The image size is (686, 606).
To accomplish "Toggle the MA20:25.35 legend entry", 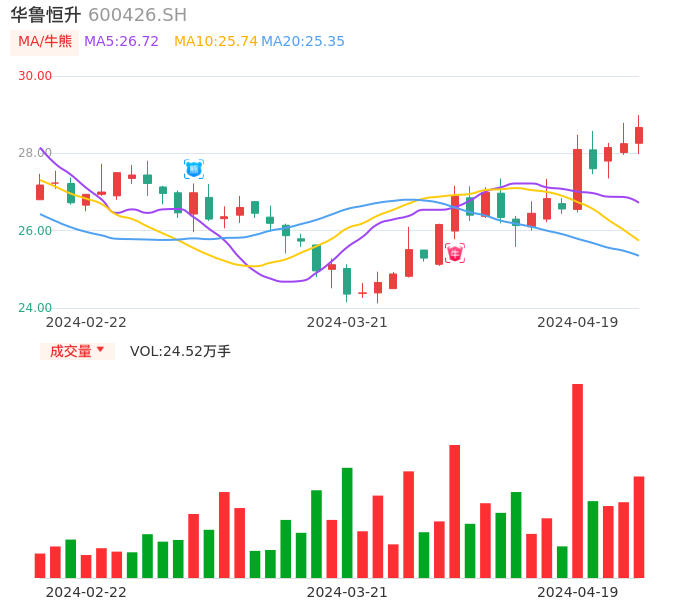I will (303, 42).
